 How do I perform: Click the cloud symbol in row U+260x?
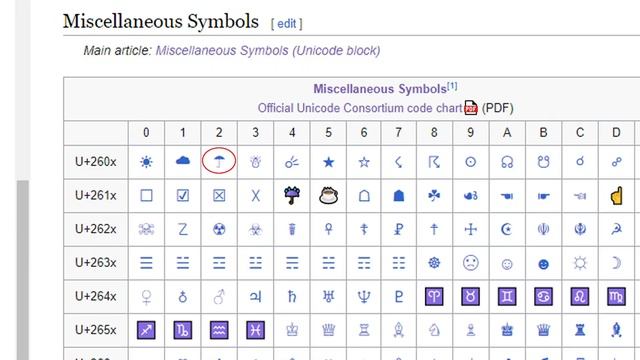pyautogui.click(x=182, y=161)
